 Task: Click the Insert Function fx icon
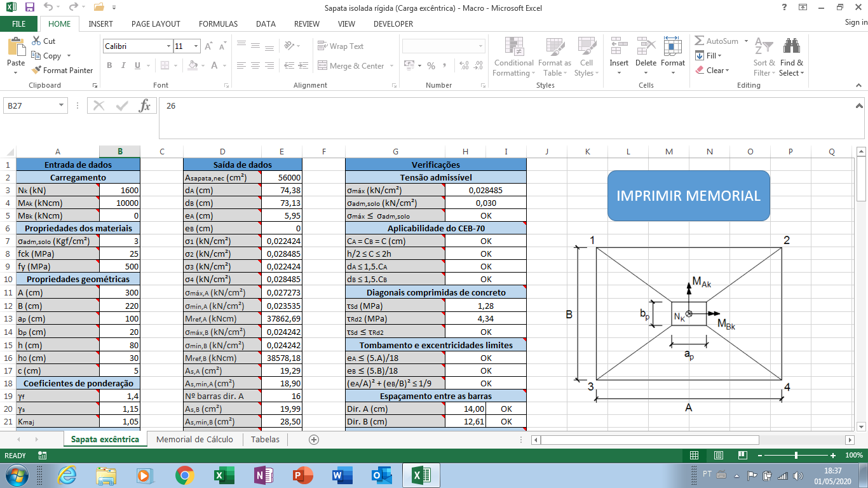click(145, 105)
